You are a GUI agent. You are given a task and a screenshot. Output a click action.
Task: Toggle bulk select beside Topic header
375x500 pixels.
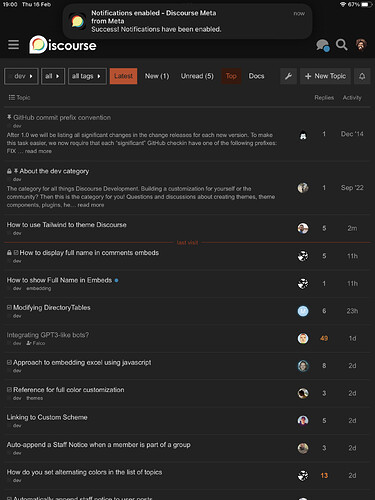click(x=12, y=98)
